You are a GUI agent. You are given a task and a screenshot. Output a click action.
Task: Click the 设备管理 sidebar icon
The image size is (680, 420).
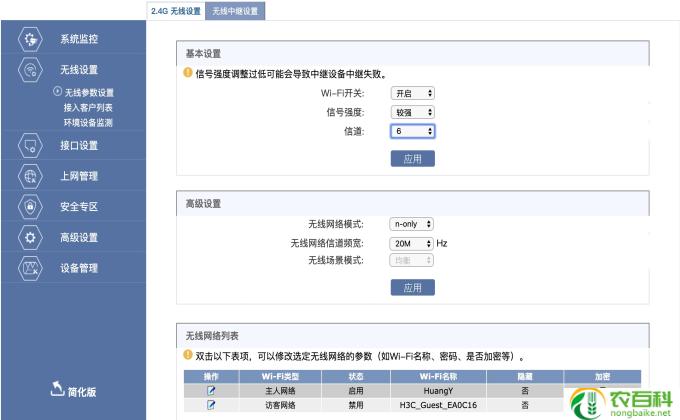point(31,267)
